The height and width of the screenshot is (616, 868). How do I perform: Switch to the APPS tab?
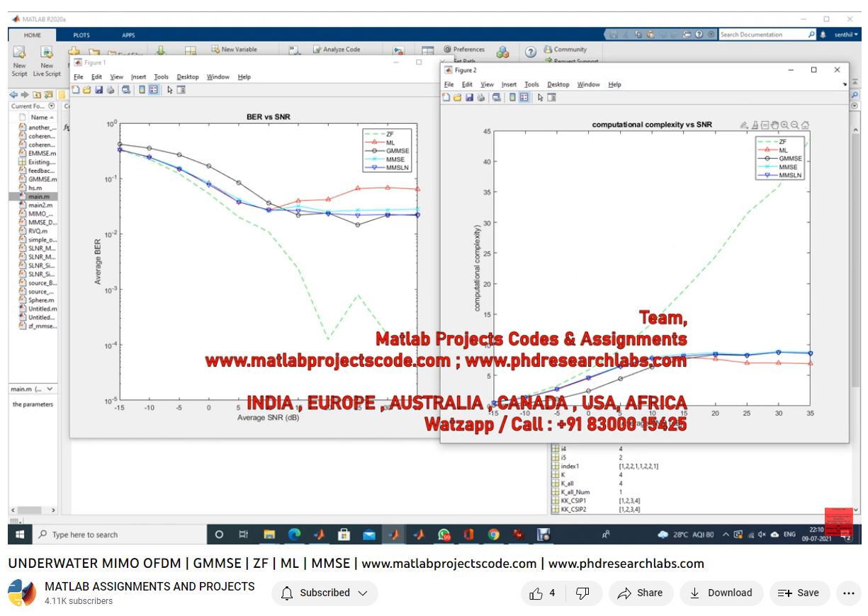128,35
